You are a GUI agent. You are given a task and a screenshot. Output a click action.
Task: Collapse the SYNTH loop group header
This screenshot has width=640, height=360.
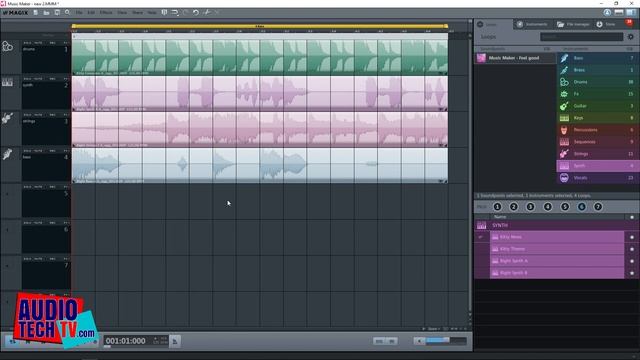click(557, 225)
